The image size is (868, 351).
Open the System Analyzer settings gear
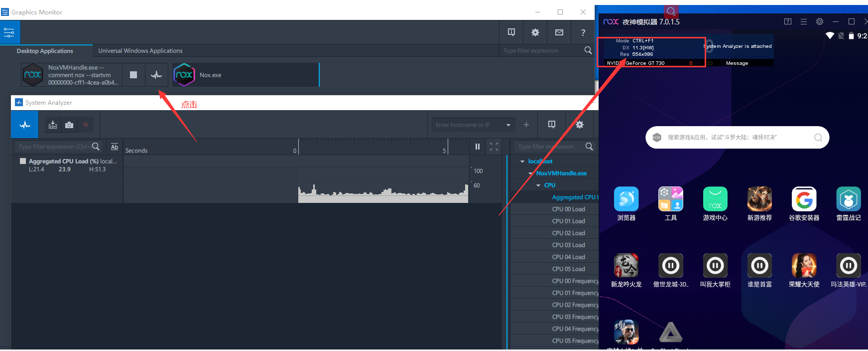(x=579, y=125)
